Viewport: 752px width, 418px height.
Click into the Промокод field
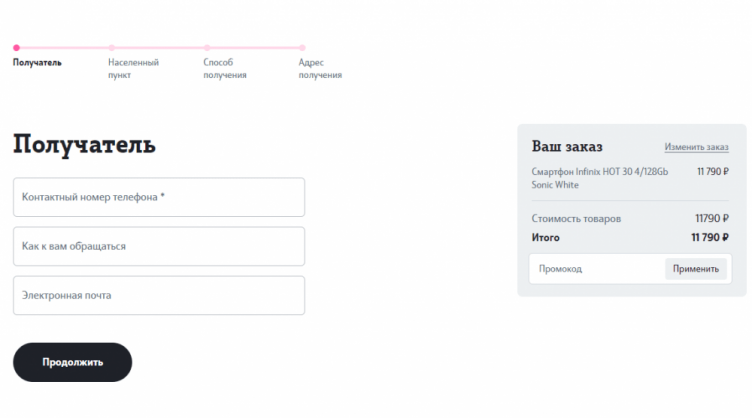click(597, 269)
